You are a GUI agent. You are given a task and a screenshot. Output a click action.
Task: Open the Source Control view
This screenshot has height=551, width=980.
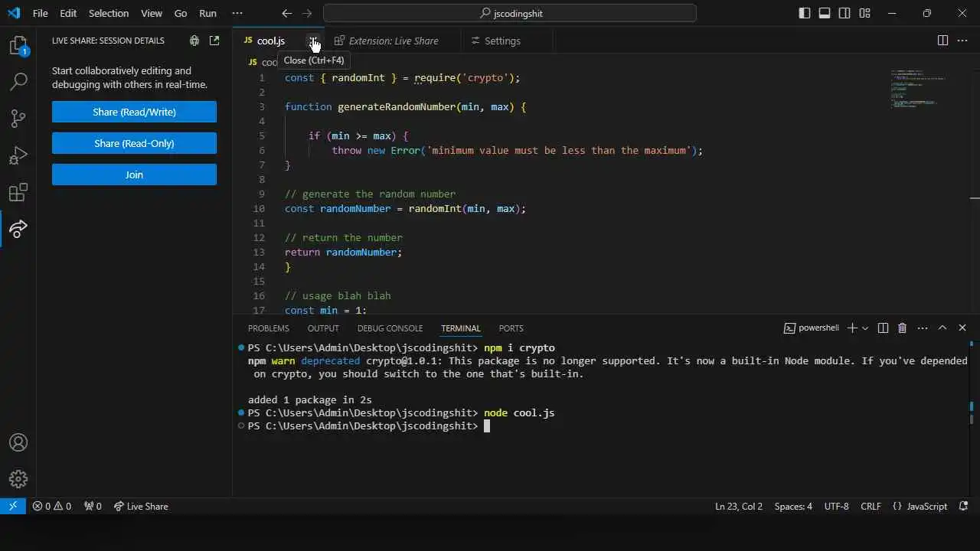coord(18,118)
